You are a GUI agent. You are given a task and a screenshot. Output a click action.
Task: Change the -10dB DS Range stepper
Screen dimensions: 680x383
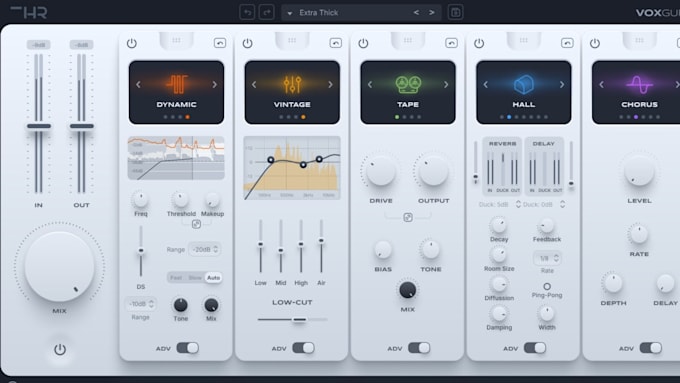(141, 304)
